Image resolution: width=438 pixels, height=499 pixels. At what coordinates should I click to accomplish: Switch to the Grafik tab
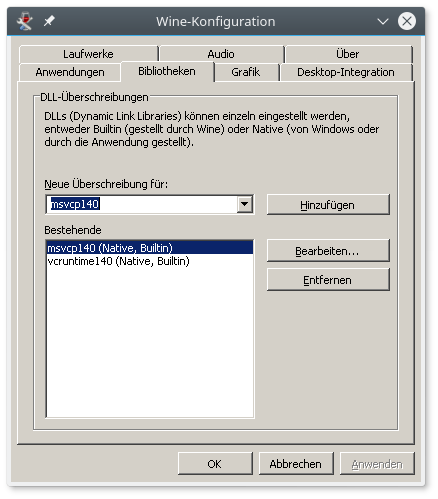click(x=246, y=72)
